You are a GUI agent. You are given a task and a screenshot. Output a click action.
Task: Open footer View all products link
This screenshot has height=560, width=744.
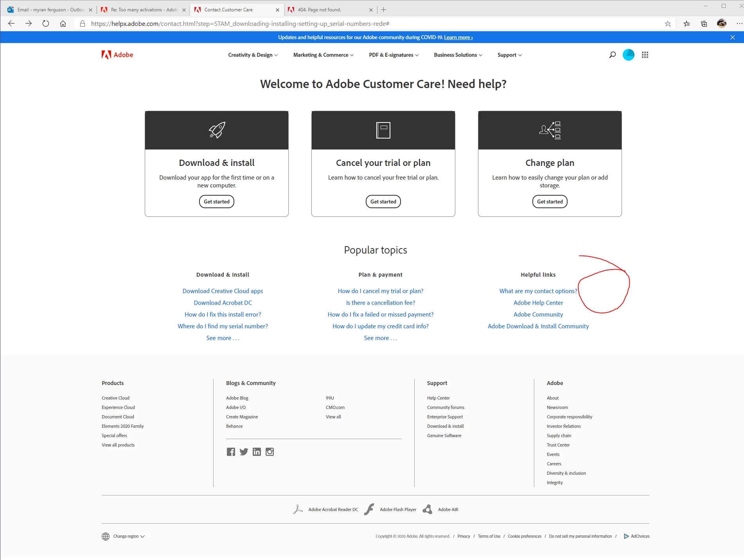pyautogui.click(x=118, y=445)
